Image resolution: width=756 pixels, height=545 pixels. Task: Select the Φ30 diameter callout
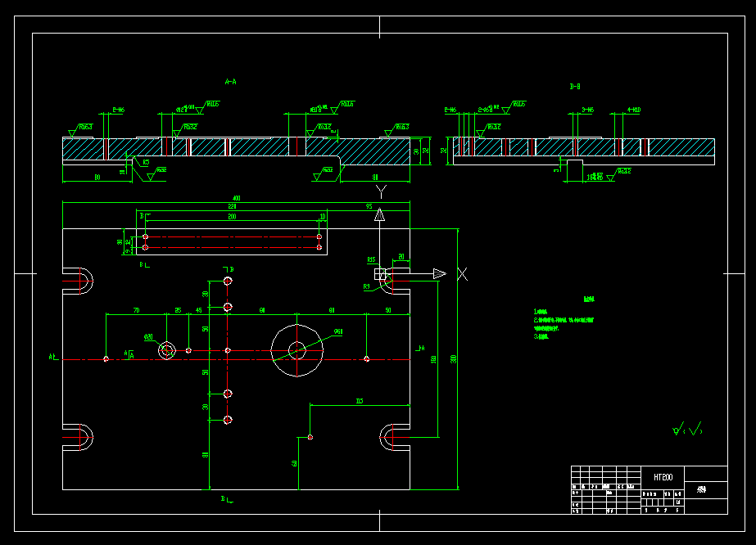pos(148,337)
